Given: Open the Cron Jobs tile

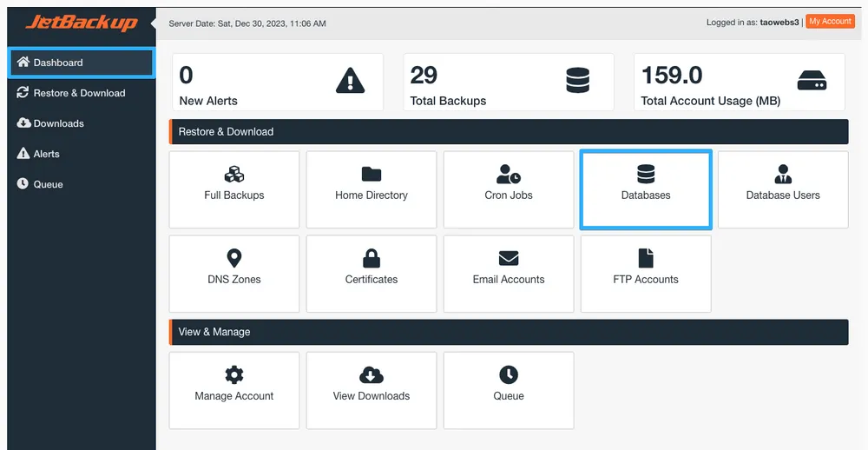Looking at the screenshot, I should tap(509, 189).
